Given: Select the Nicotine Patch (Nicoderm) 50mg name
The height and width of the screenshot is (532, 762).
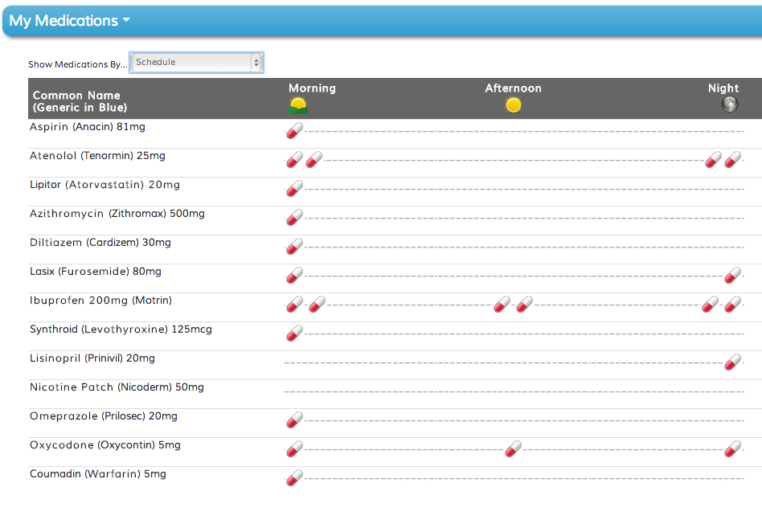Looking at the screenshot, I should [x=117, y=387].
